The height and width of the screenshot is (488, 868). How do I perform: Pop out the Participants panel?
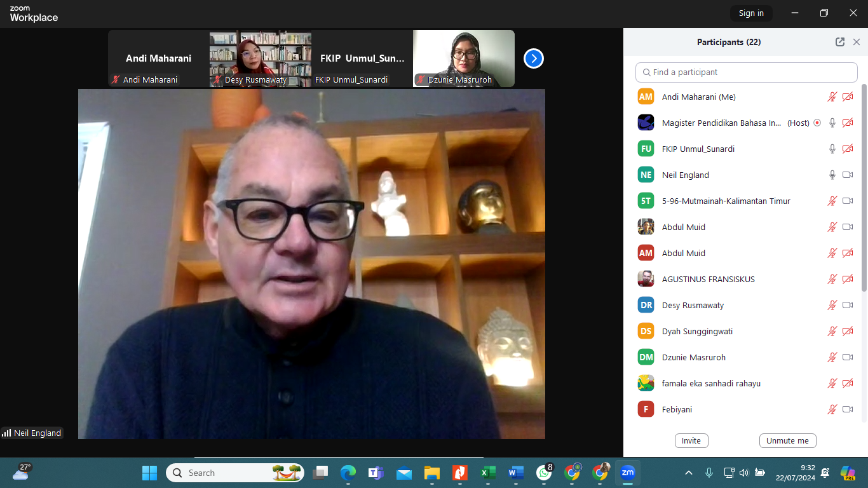840,42
